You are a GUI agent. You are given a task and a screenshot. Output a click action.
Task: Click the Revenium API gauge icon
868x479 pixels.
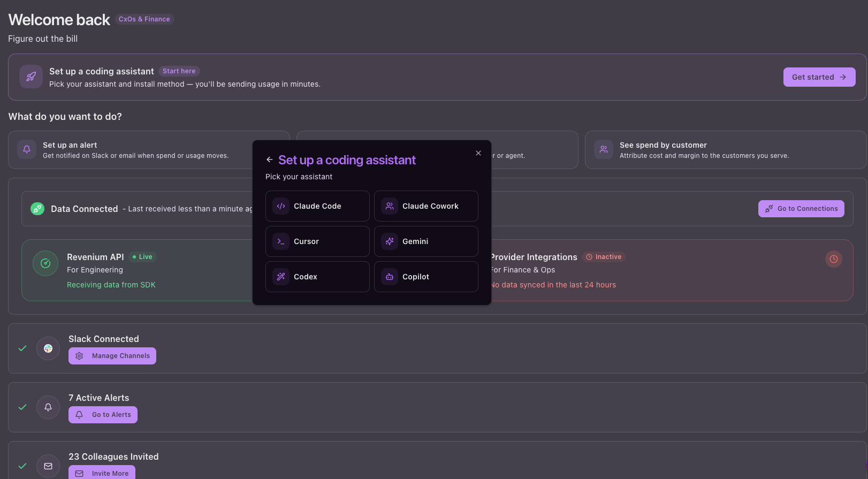point(45,263)
